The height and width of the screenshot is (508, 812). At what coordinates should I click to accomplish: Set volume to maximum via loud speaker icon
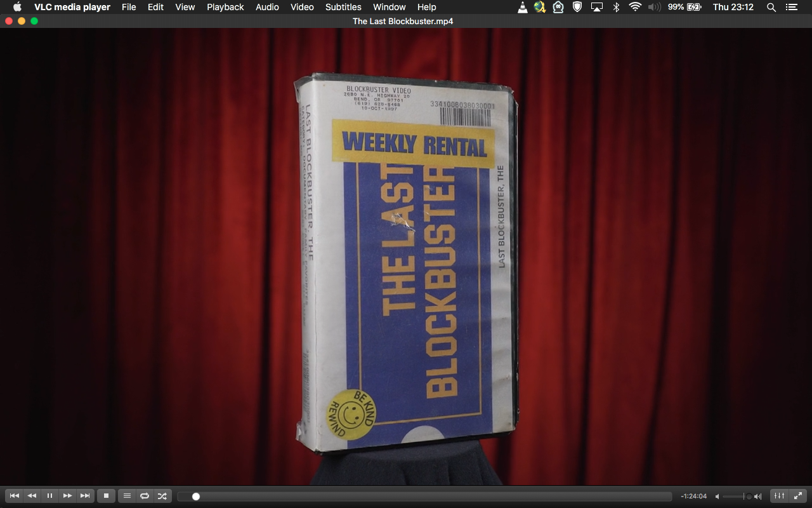757,497
